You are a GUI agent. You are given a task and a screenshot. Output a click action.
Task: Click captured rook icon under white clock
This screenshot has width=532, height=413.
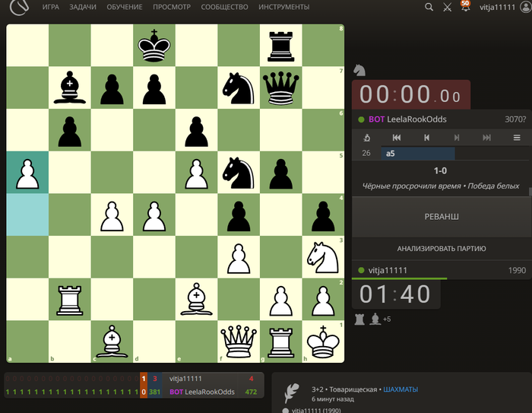click(359, 319)
